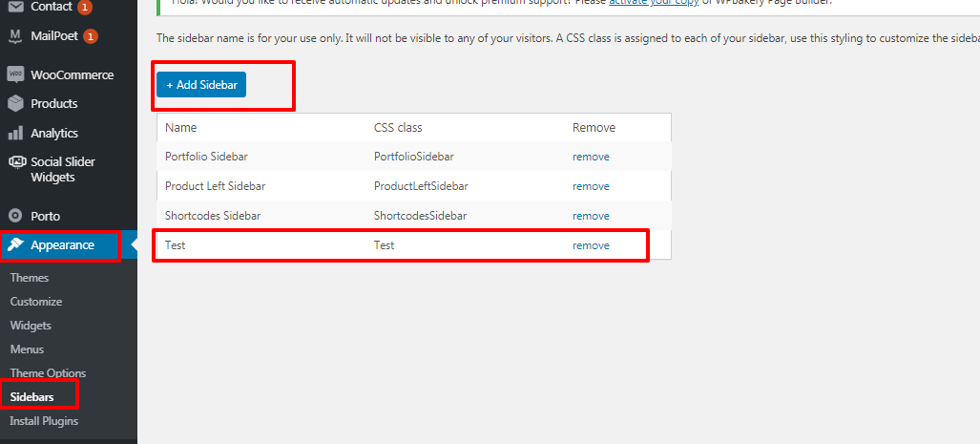Select the Appearance menu label

point(62,245)
